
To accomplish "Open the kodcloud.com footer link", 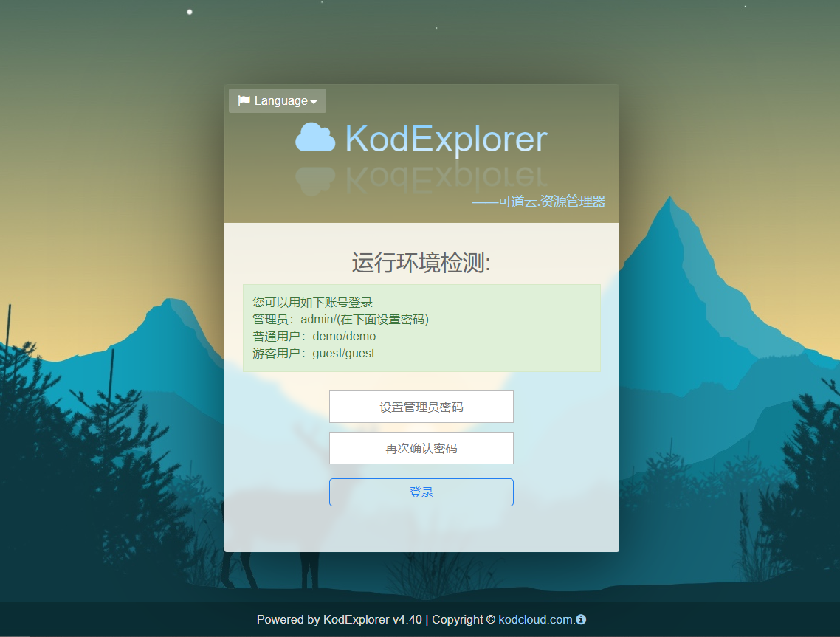I will 537,619.
